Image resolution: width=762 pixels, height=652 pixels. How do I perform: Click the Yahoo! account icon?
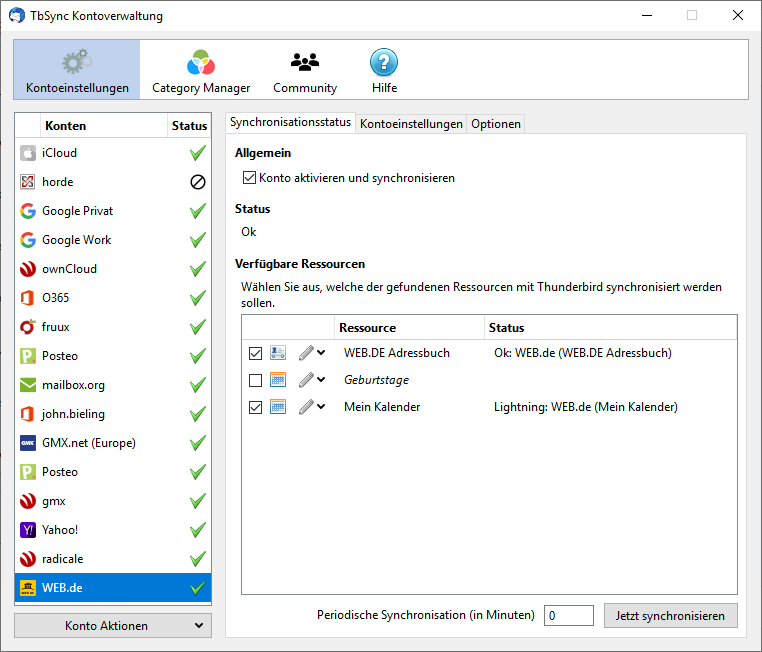click(28, 530)
